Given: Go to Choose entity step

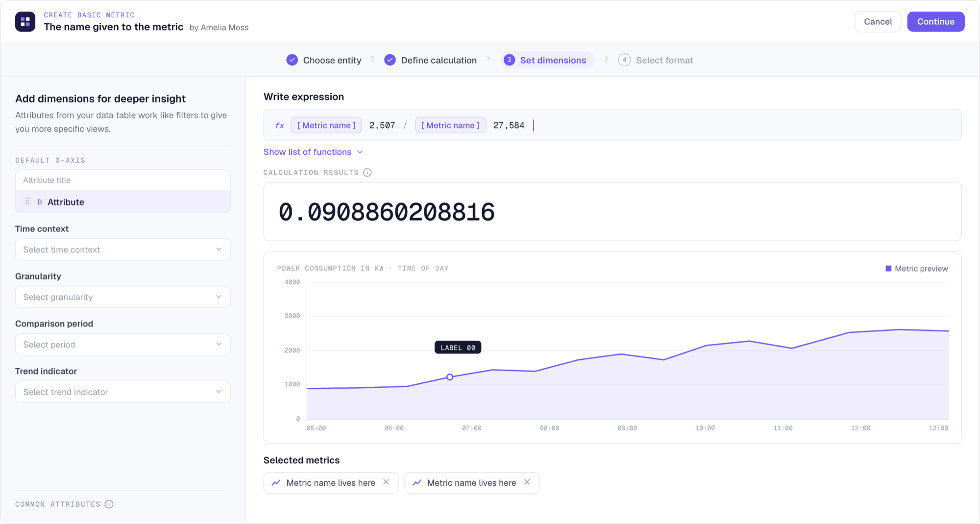Looking at the screenshot, I should coord(324,60).
